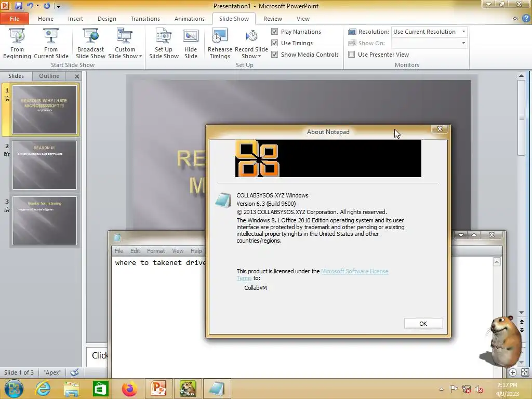Open PowerPoint Help question mark
Image resolution: width=532 pixels, height=399 pixels.
click(x=526, y=19)
